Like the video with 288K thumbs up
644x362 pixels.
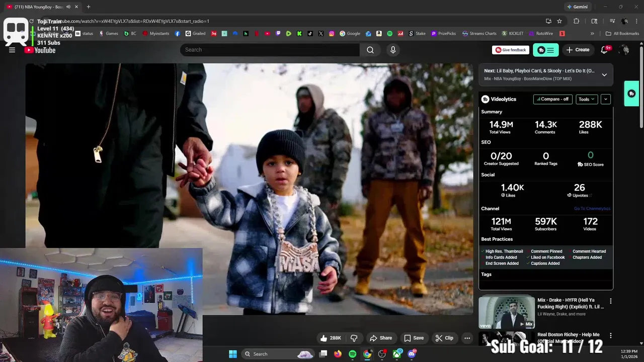[x=331, y=338]
